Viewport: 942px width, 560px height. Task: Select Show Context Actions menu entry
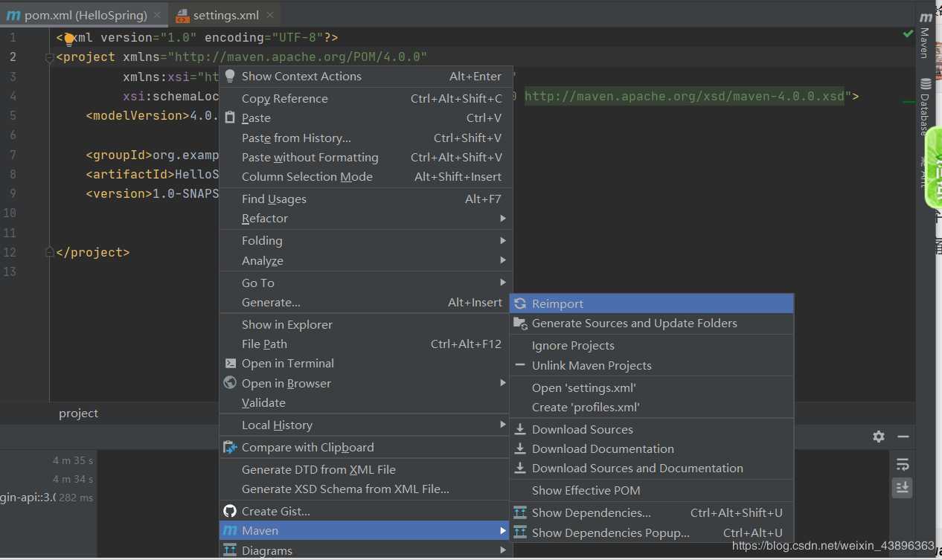(x=364, y=76)
